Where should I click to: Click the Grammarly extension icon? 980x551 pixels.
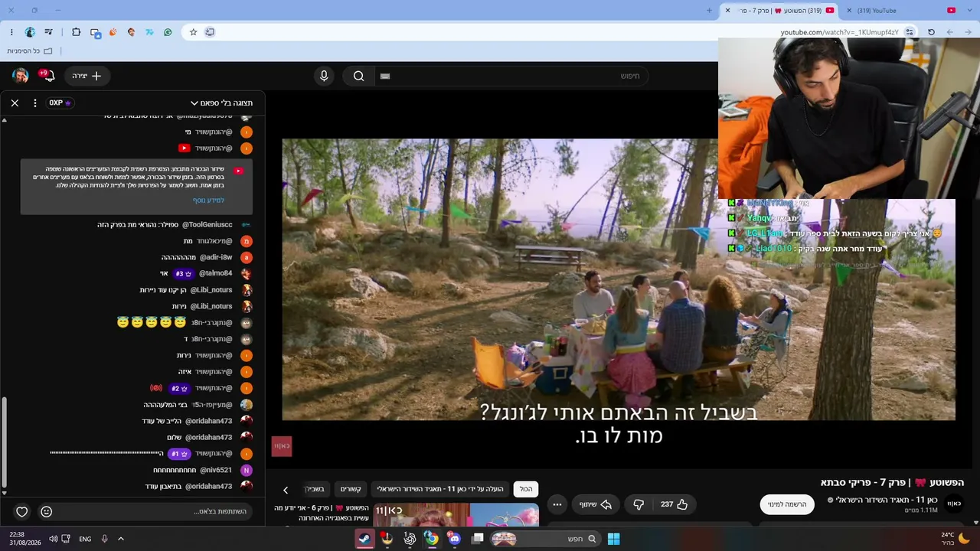(168, 32)
